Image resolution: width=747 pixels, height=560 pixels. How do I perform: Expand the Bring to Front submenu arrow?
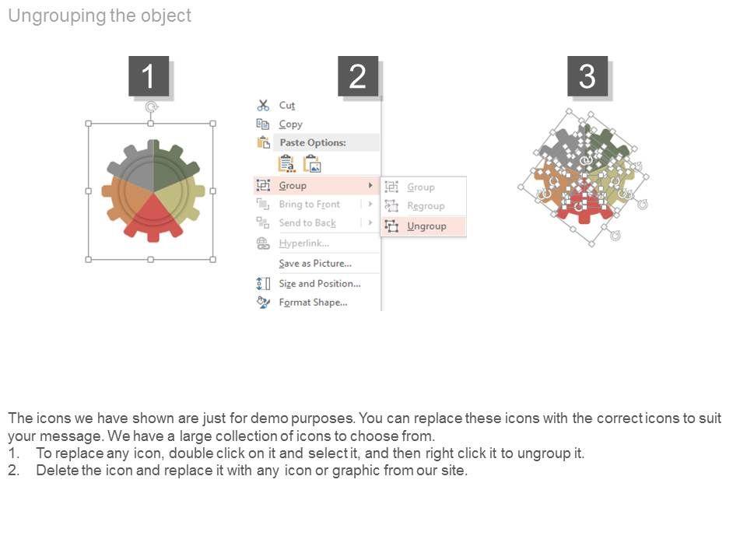coord(370,204)
